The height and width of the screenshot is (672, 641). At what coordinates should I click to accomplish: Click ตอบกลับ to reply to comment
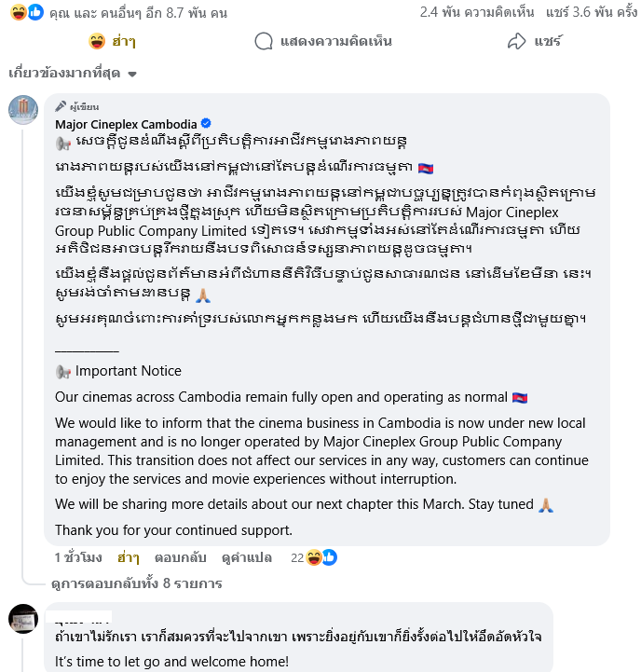pos(180,557)
